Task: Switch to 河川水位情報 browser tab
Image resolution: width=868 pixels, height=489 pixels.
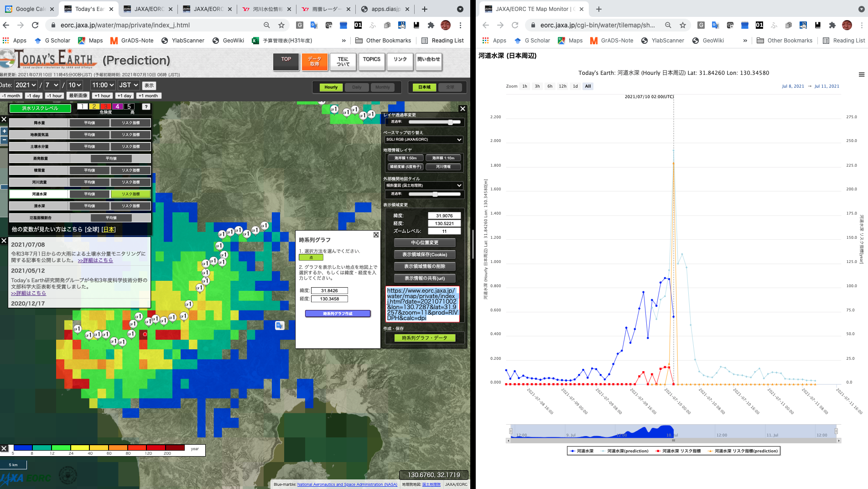Action: [x=267, y=9]
